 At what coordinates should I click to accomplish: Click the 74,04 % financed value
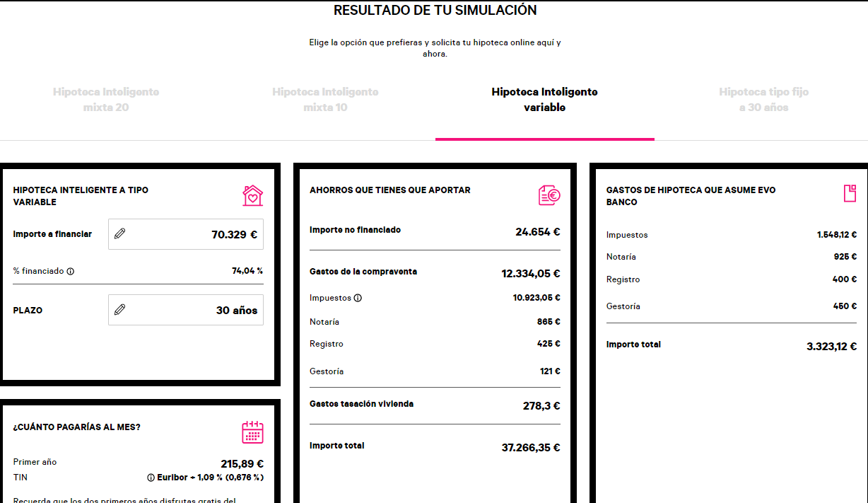(247, 271)
